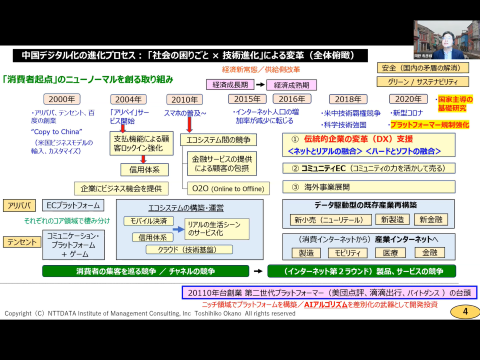Click the 信用体系 box under 2004年
Image resolution: width=480 pixels, height=360 pixels.
(x=144, y=170)
